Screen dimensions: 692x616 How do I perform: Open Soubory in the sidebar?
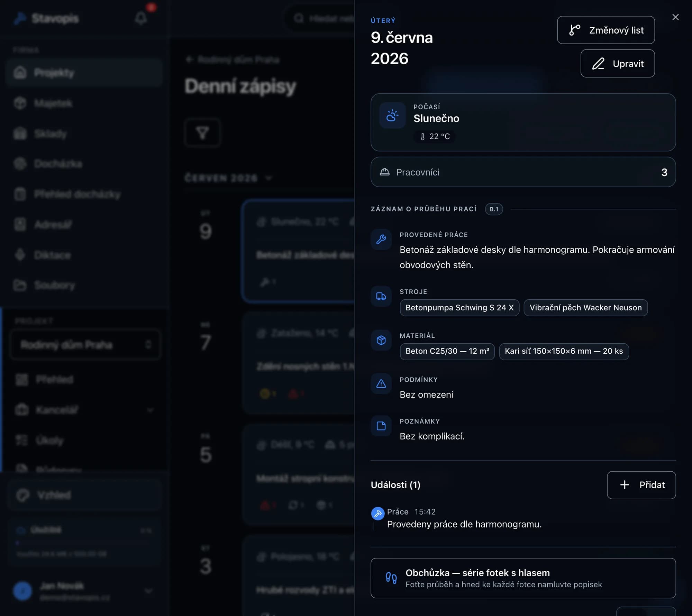point(84,285)
